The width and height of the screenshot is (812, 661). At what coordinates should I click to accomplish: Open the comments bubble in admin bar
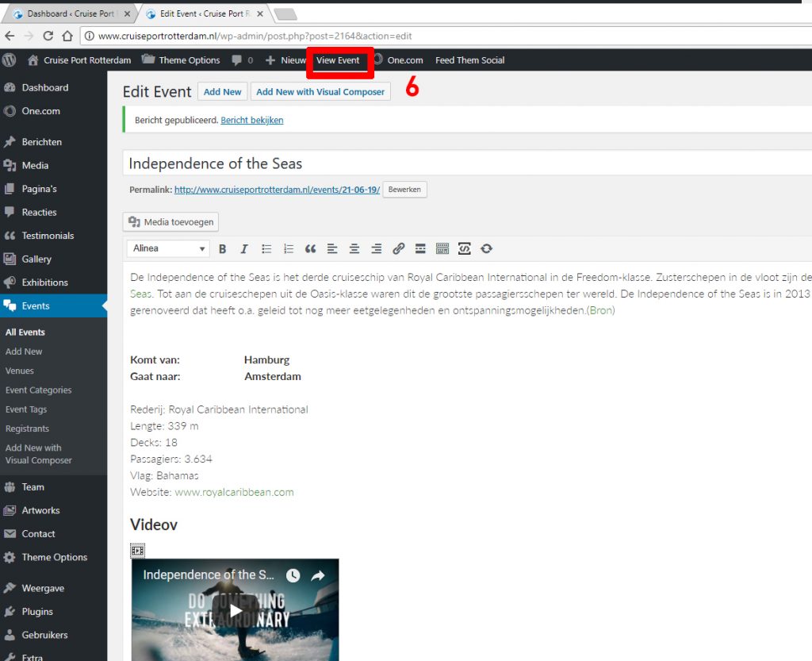(243, 60)
